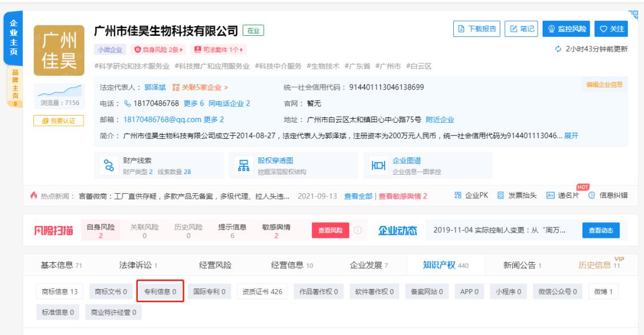The width and height of the screenshot is (644, 335).
Task: Expand the 司法案件 1个 tag
Action: point(218,49)
